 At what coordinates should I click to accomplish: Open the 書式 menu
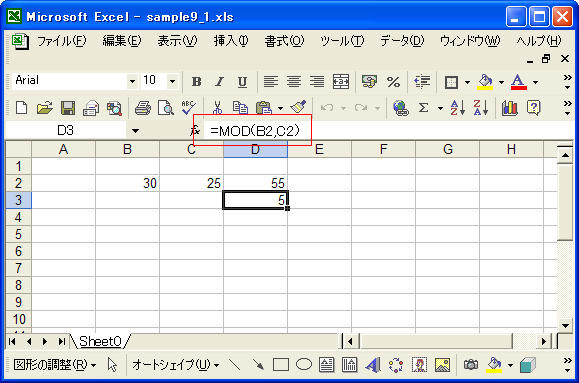[x=284, y=41]
